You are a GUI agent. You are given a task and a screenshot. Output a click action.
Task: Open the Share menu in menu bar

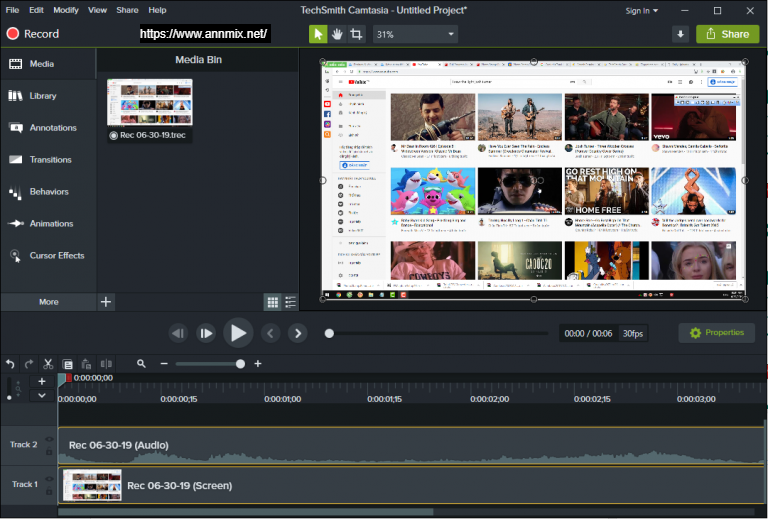tap(127, 10)
